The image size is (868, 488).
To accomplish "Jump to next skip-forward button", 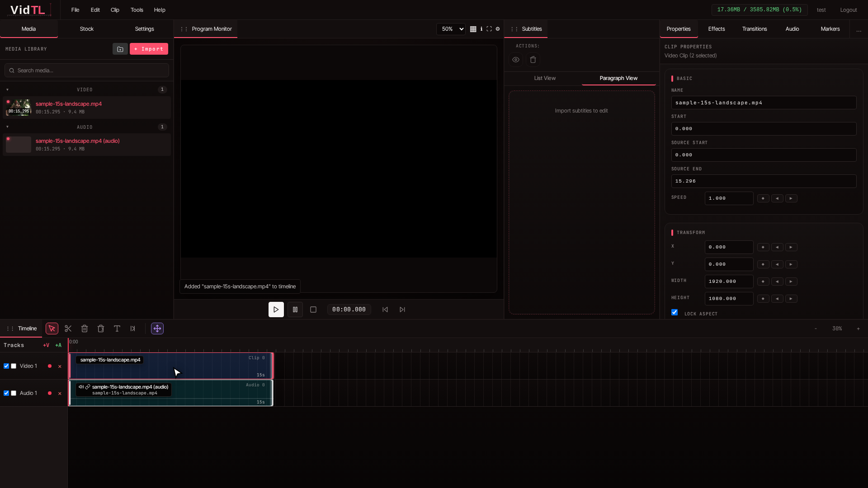I will [x=402, y=310].
